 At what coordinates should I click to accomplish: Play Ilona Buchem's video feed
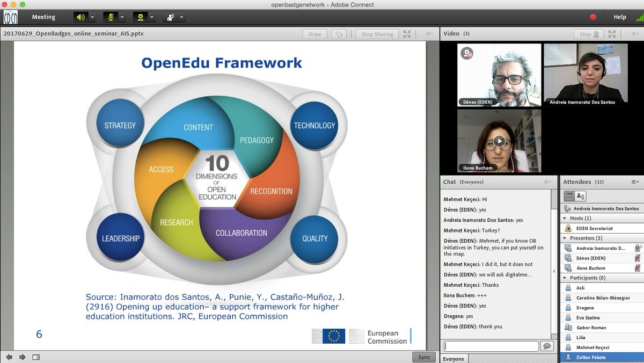tap(500, 142)
